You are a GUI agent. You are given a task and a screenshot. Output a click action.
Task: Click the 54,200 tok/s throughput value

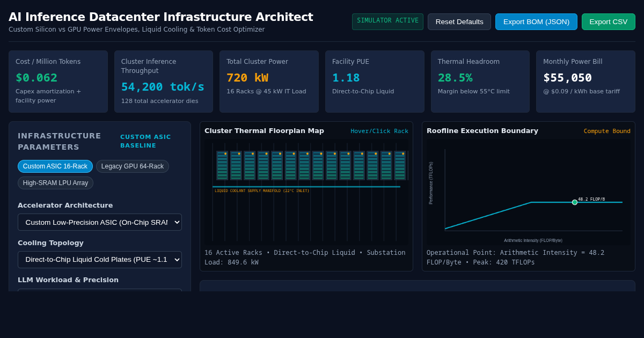[163, 87]
